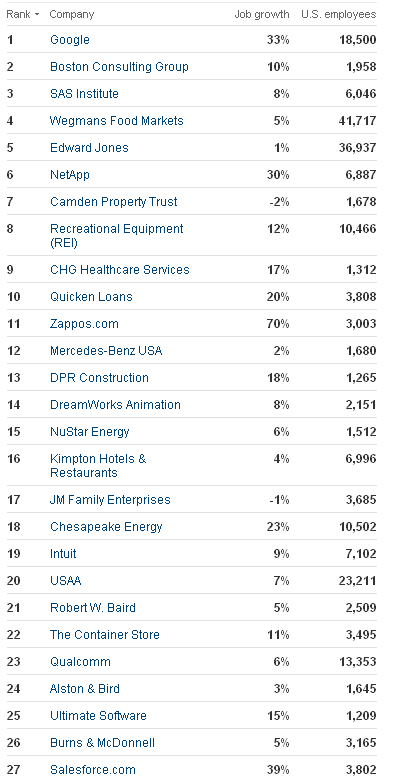This screenshot has height=778, width=397.
Task: Select Kimpton Hotels & Restaurants link
Action: pyautogui.click(x=98, y=465)
